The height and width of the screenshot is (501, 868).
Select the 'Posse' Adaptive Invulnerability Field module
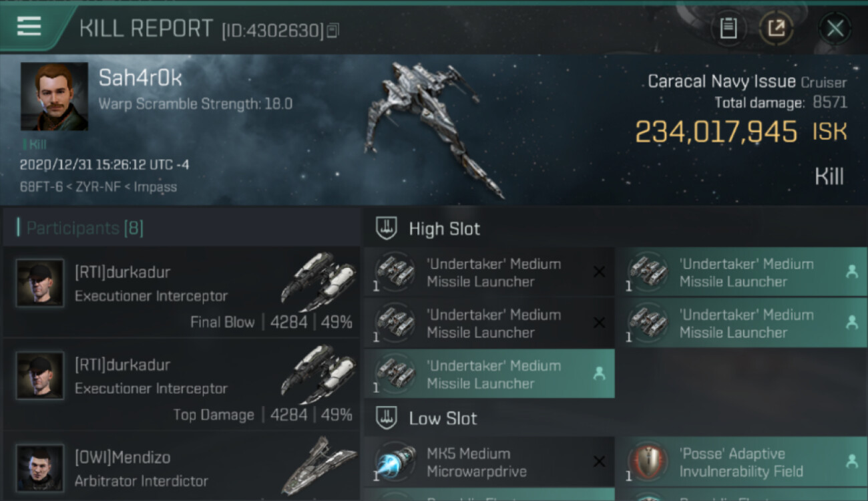[742, 462]
